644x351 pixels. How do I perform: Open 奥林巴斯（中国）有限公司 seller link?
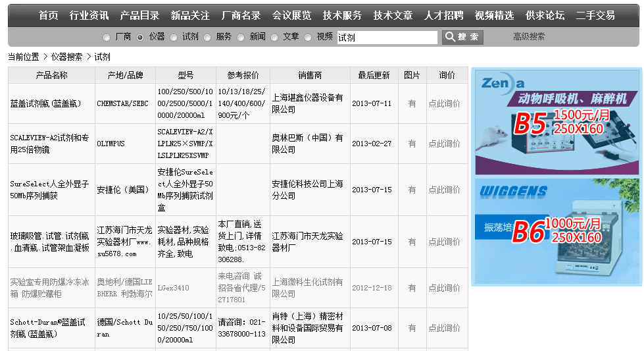pyautogui.click(x=307, y=144)
